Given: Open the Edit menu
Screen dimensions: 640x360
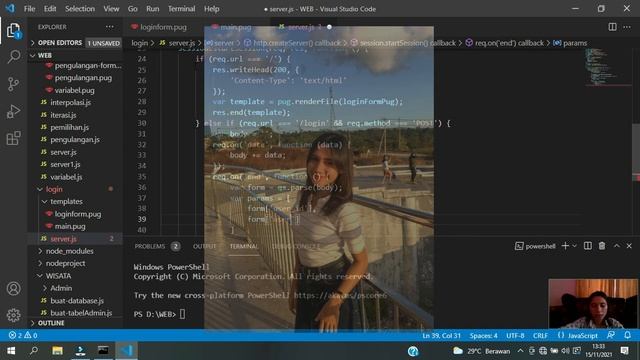Looking at the screenshot, I should click(x=50, y=9).
